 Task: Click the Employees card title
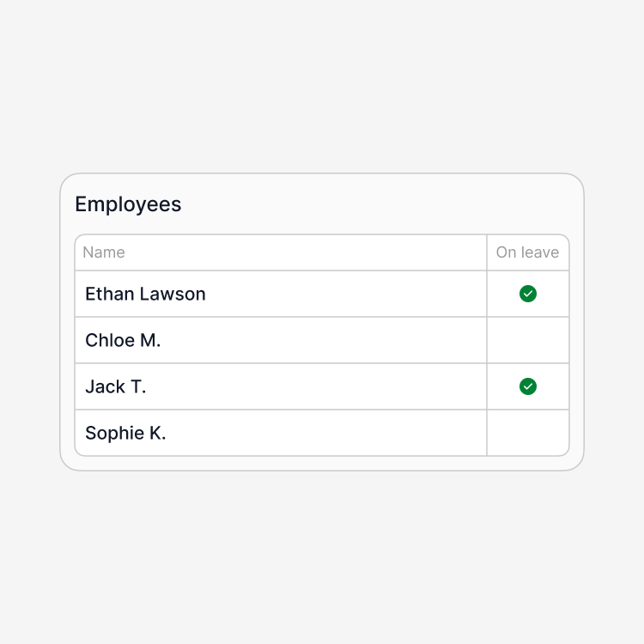point(128,204)
